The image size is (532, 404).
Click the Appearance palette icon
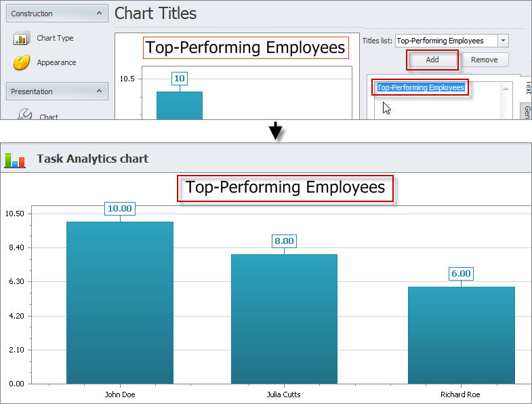coord(22,63)
